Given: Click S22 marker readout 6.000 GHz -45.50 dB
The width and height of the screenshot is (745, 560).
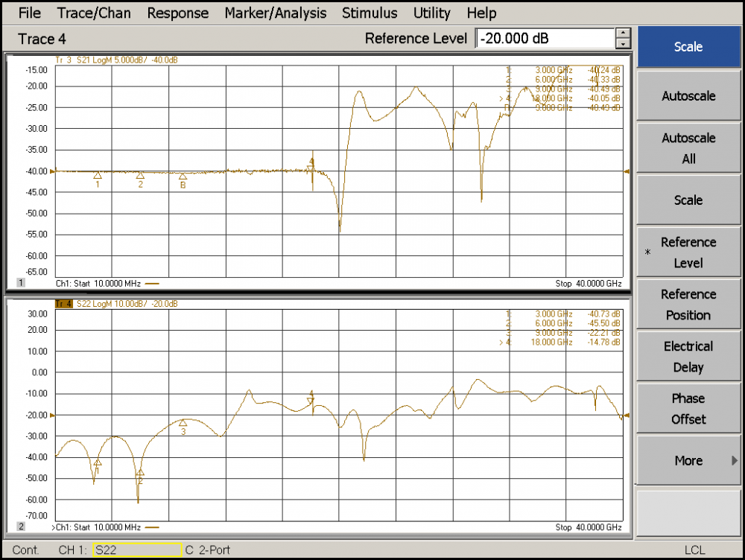Looking at the screenshot, I should pos(563,323).
